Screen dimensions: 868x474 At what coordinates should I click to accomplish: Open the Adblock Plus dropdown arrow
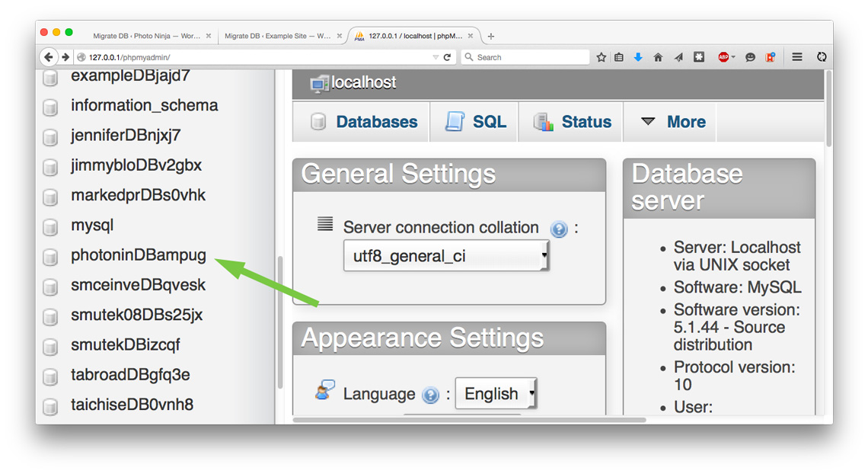pos(733,56)
